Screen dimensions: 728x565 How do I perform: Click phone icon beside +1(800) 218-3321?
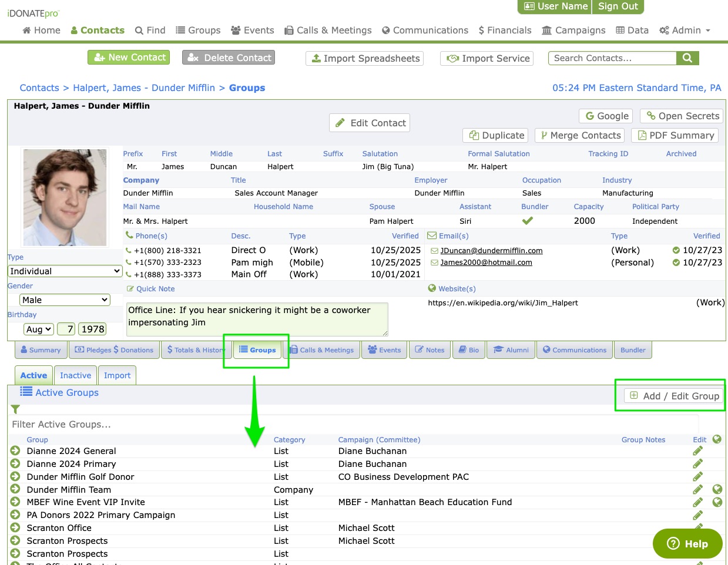[x=129, y=250]
